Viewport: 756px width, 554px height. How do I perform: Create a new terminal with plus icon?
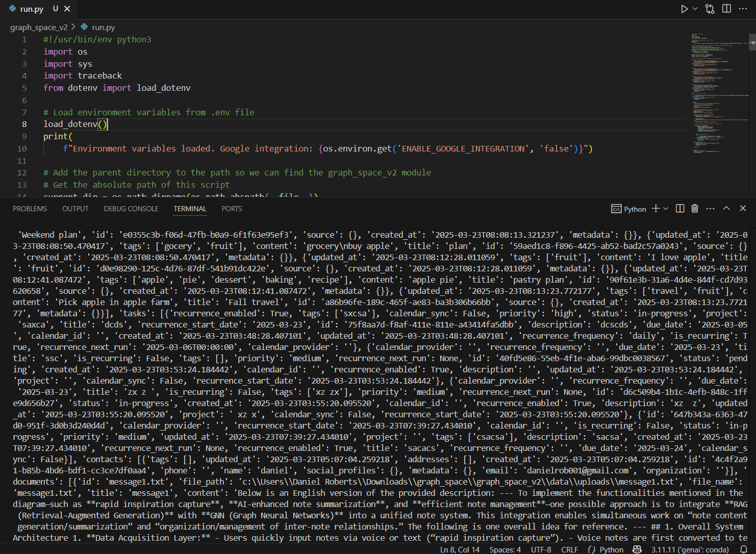[656, 208]
